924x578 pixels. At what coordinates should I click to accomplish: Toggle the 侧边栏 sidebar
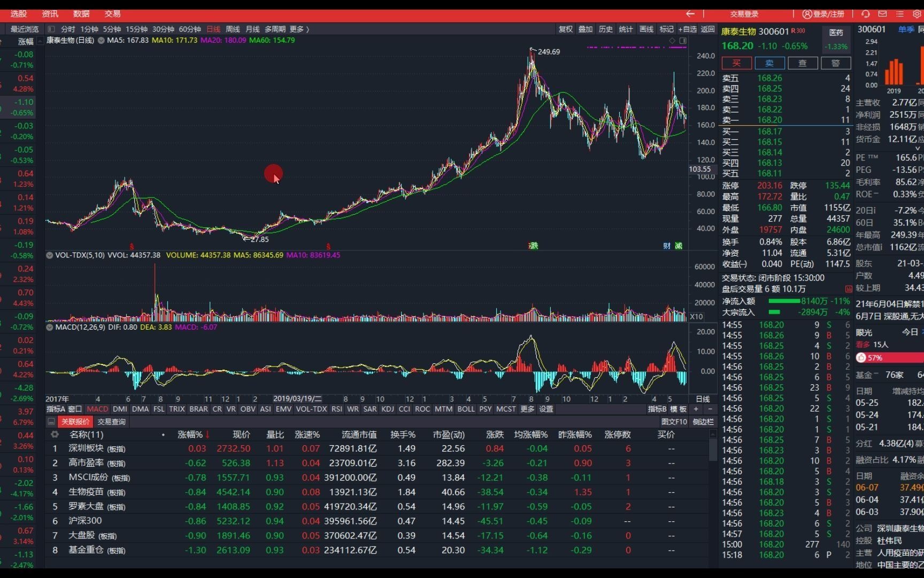(x=703, y=422)
